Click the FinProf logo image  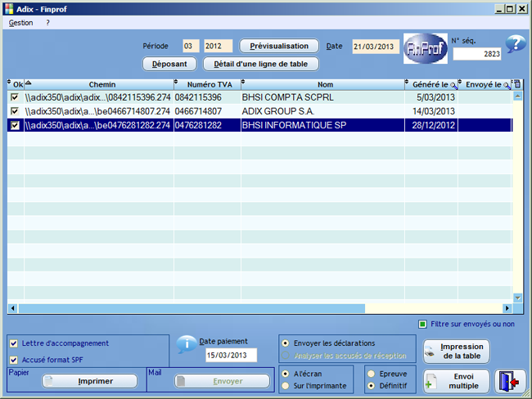pos(426,48)
